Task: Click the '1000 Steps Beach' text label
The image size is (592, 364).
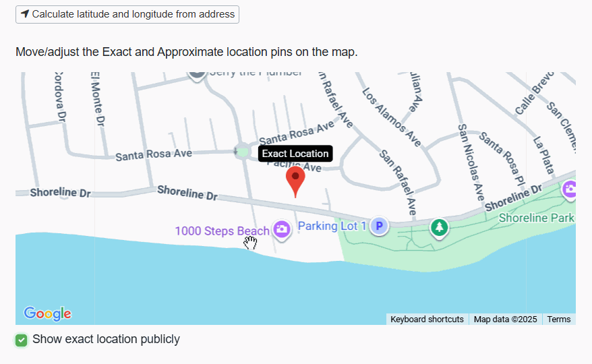Action: coord(222,231)
